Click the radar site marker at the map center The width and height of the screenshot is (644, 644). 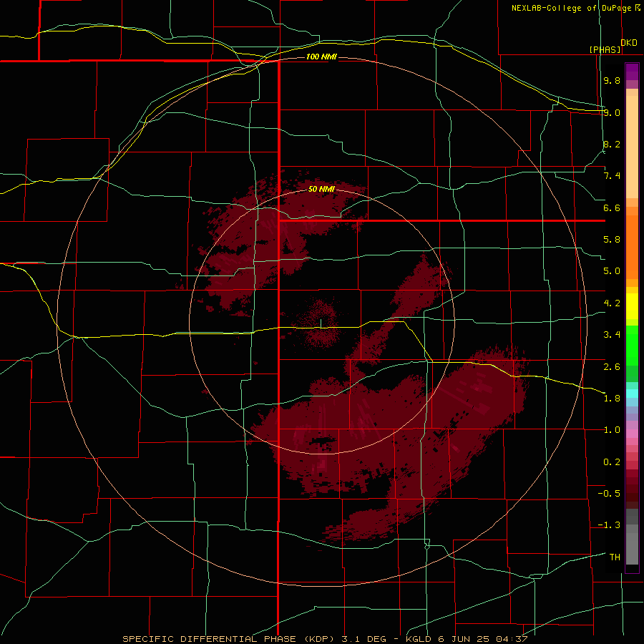321,324
